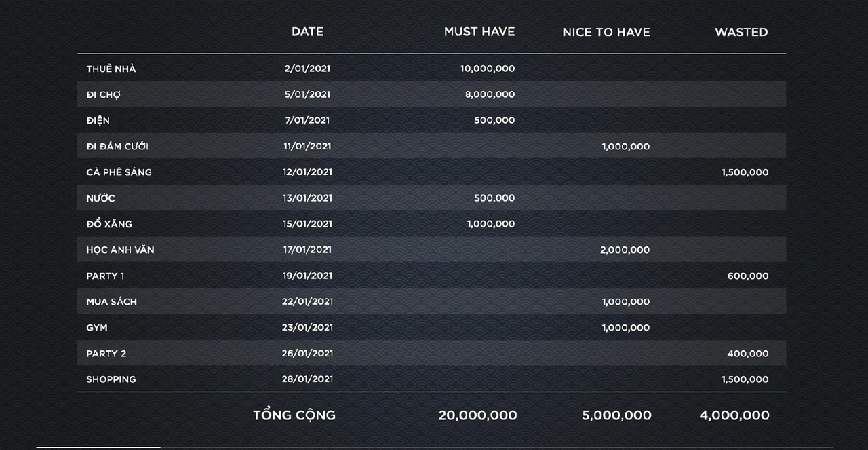Viewport: 868px width, 450px height.
Task: Click the NƯỚC row label
Action: pos(100,198)
